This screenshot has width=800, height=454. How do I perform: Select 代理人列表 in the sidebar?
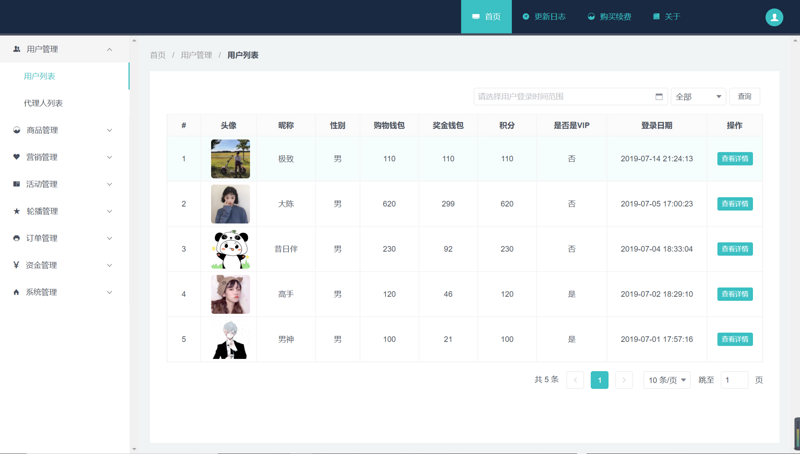[65, 103]
